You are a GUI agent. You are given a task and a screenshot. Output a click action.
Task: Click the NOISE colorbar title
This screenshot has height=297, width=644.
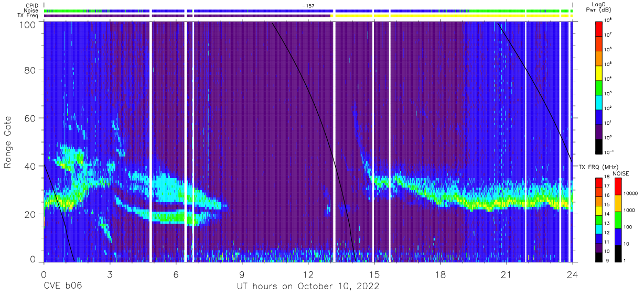click(x=621, y=173)
